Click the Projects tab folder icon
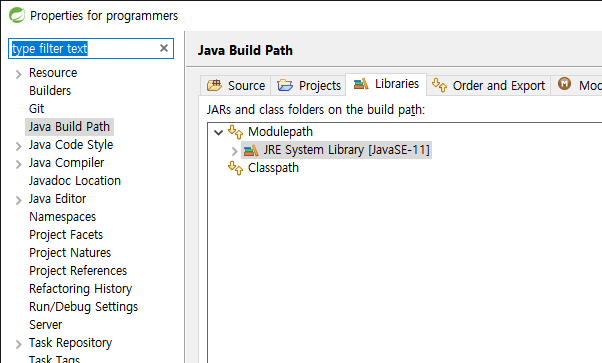The image size is (602, 363). [285, 85]
